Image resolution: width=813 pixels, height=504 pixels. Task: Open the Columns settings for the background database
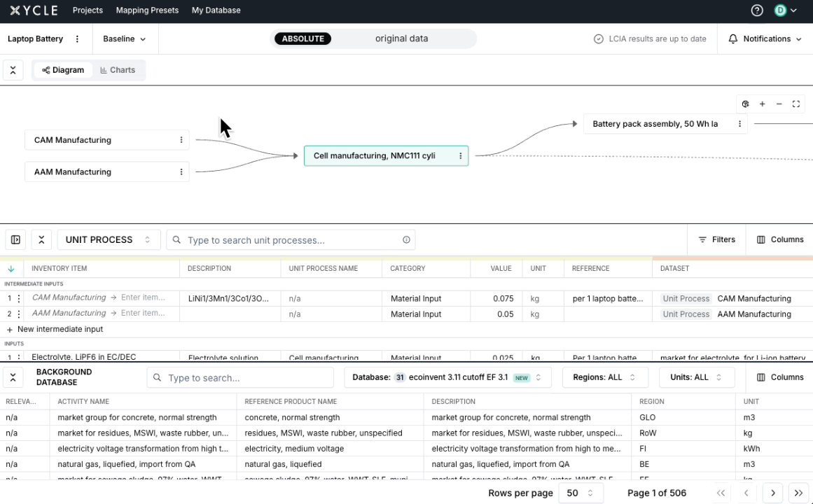(x=780, y=377)
